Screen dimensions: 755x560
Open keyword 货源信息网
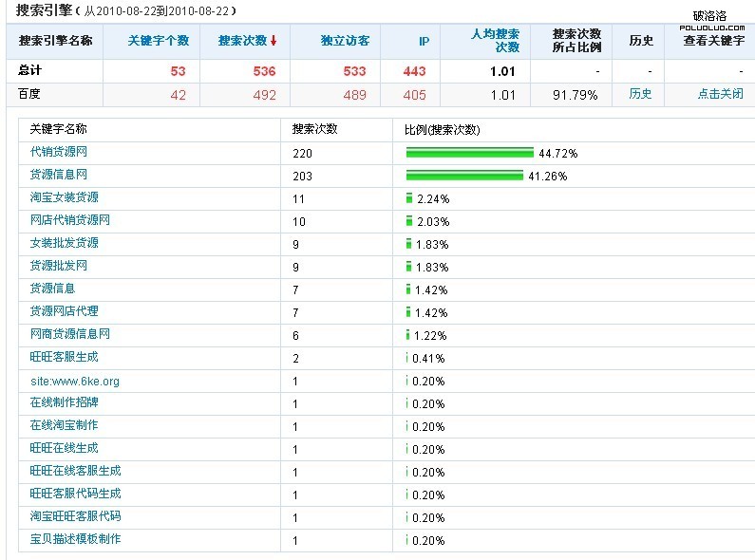point(59,175)
